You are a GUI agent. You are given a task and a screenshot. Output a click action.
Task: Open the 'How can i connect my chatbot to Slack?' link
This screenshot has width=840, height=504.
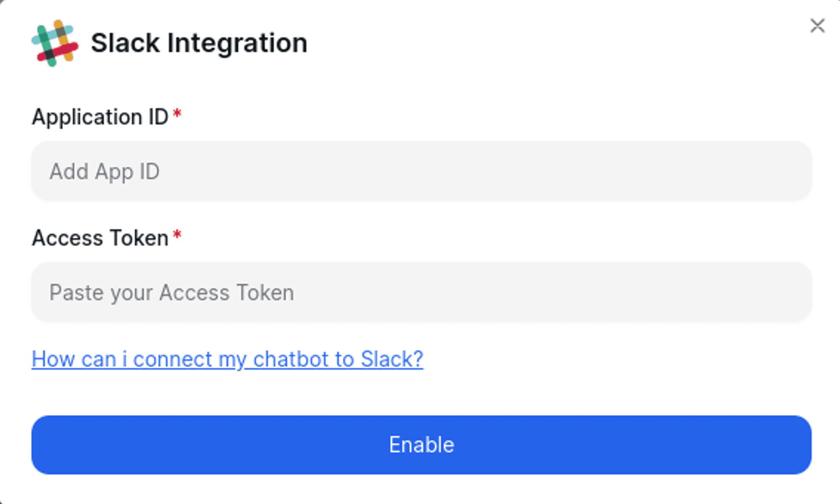pyautogui.click(x=227, y=359)
